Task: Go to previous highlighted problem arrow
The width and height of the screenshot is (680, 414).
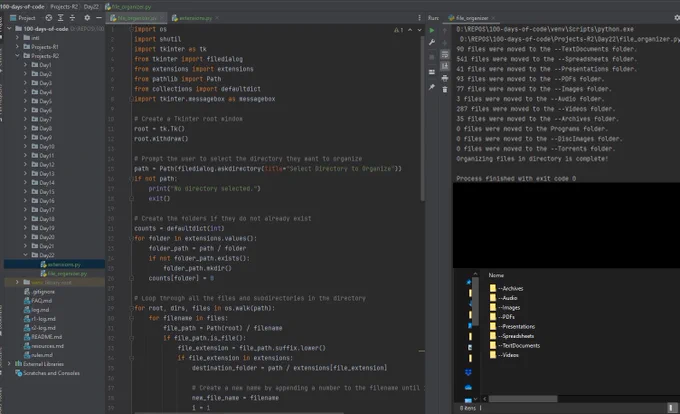Action: [x=410, y=30]
